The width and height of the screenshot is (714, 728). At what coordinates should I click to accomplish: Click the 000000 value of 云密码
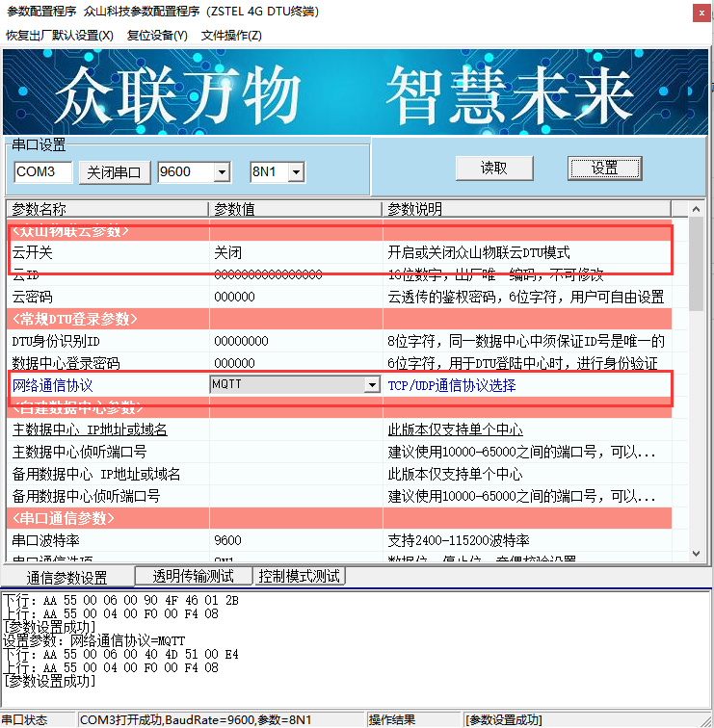[x=234, y=297]
